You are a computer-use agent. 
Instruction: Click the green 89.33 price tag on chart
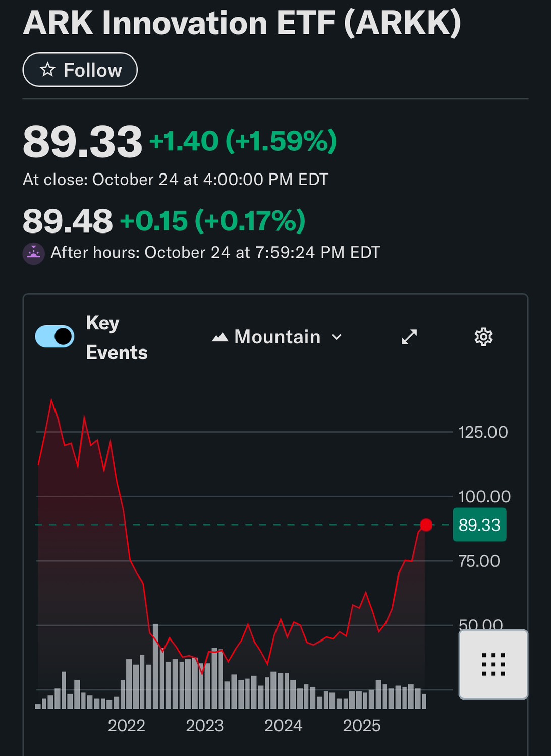point(479,525)
